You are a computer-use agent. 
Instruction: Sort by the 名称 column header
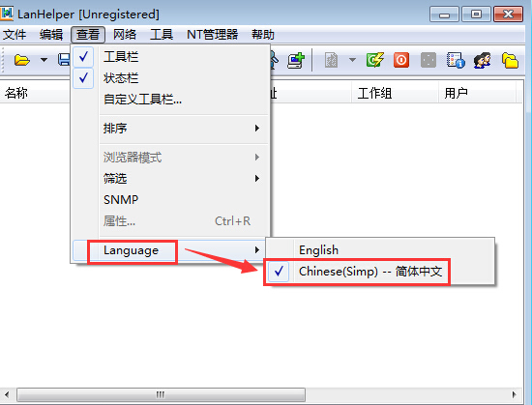36,93
